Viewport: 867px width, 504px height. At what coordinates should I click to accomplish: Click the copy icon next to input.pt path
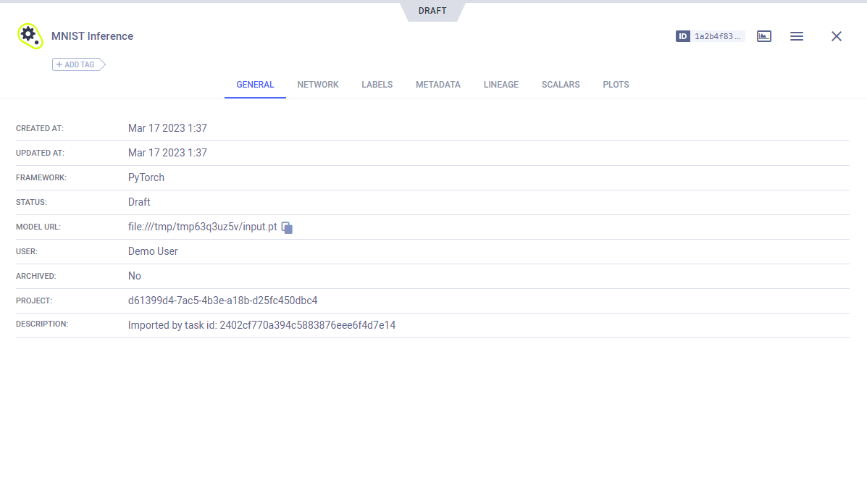287,227
